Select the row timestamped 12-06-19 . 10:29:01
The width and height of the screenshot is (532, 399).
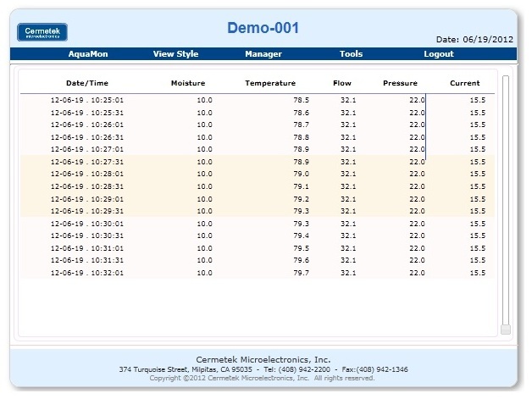258,200
